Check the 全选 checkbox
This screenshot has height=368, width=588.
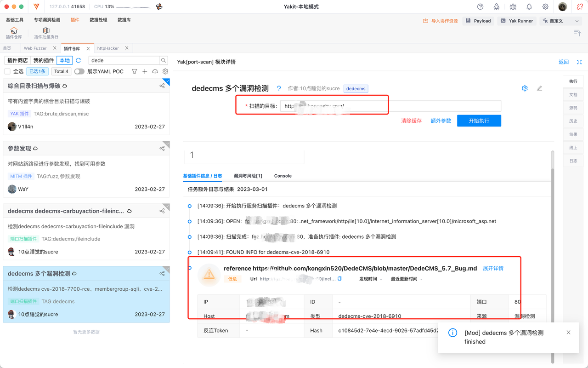[7, 71]
